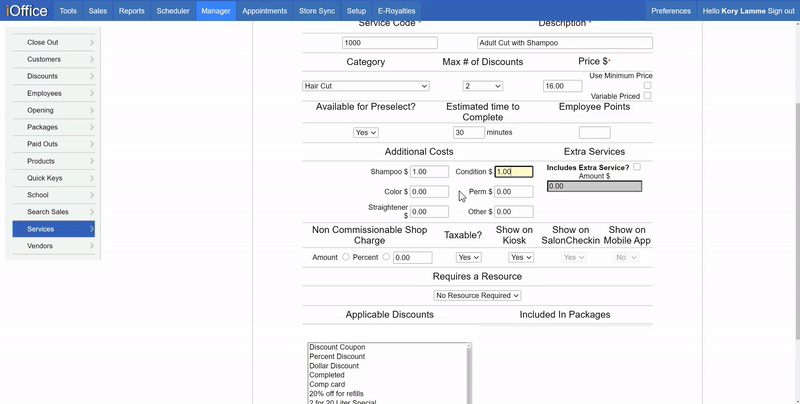Click the Service Code field

(x=390, y=43)
